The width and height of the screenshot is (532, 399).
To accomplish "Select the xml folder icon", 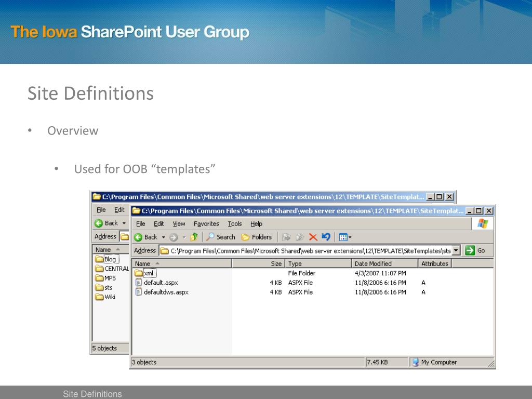I will point(139,273).
